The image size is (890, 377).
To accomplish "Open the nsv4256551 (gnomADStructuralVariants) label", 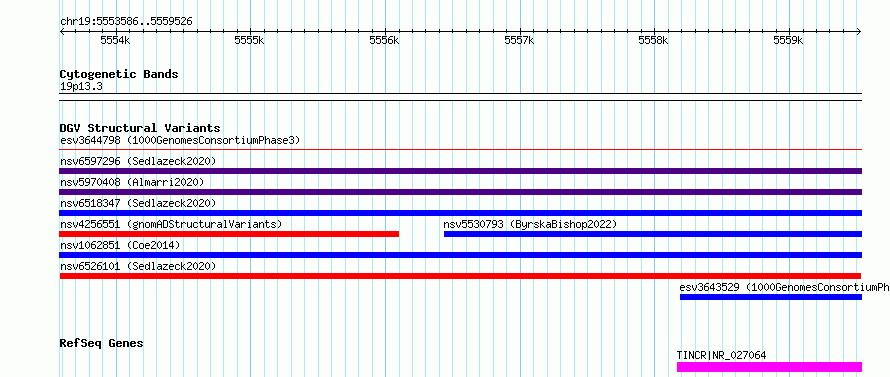I will click(x=171, y=224).
